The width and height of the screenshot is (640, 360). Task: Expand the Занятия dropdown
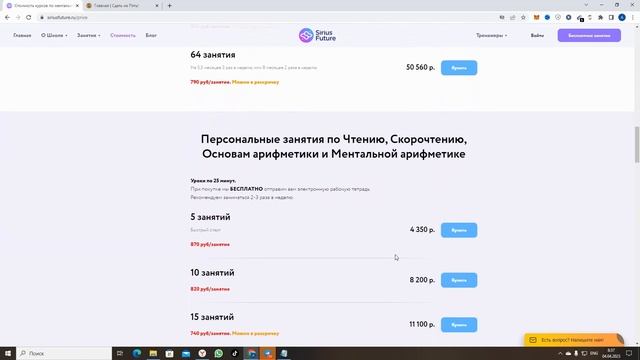click(x=89, y=36)
